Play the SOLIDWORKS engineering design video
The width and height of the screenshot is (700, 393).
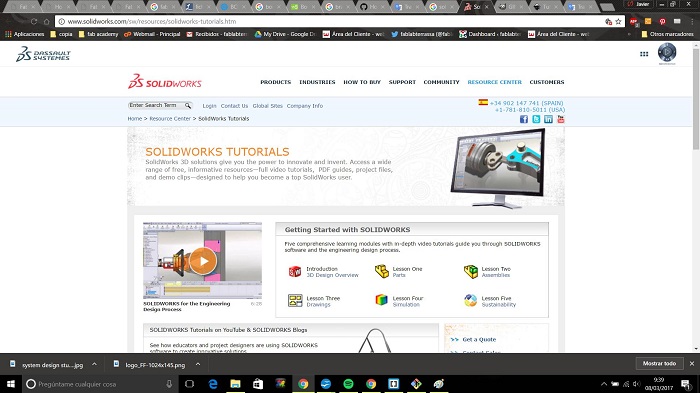203,261
